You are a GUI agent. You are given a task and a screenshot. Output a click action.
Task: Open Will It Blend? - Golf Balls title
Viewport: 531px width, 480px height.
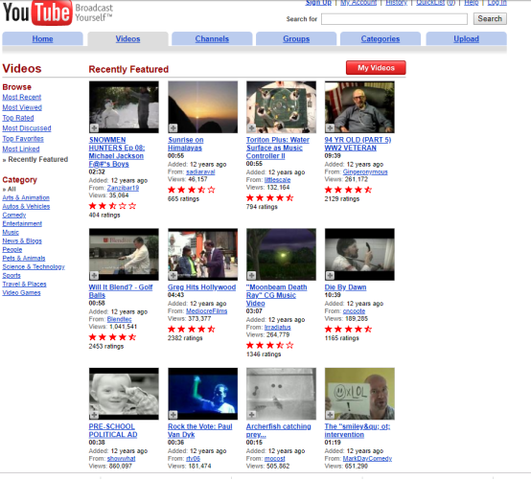[121, 291]
